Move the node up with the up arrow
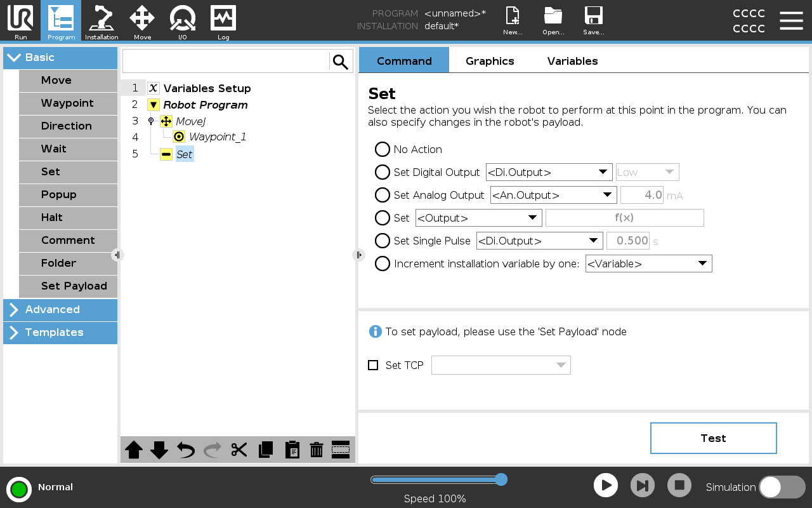The image size is (812, 508). coord(134,450)
